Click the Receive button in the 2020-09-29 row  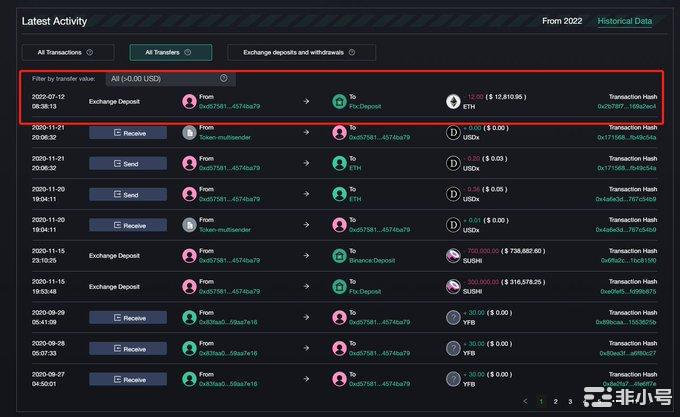tap(128, 318)
